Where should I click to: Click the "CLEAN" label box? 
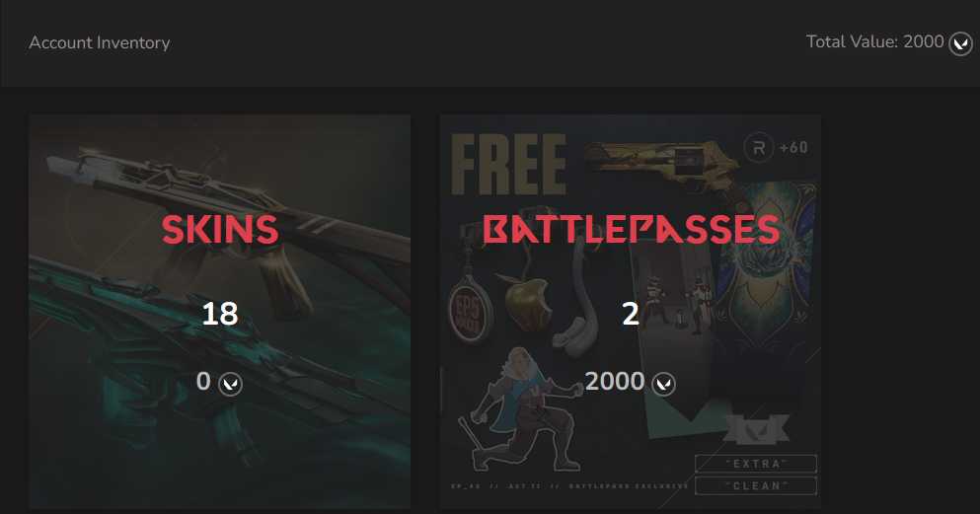[756, 485]
